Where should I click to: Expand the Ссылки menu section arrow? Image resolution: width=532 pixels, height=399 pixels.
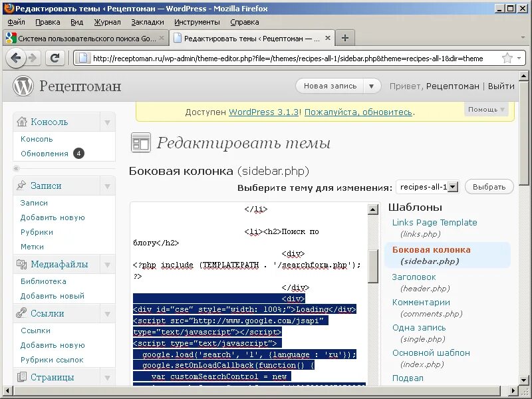pyautogui.click(x=108, y=313)
